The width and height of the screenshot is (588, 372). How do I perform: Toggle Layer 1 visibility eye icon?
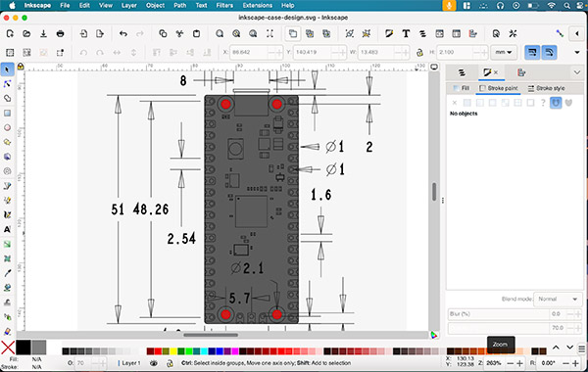pyautogui.click(x=154, y=363)
